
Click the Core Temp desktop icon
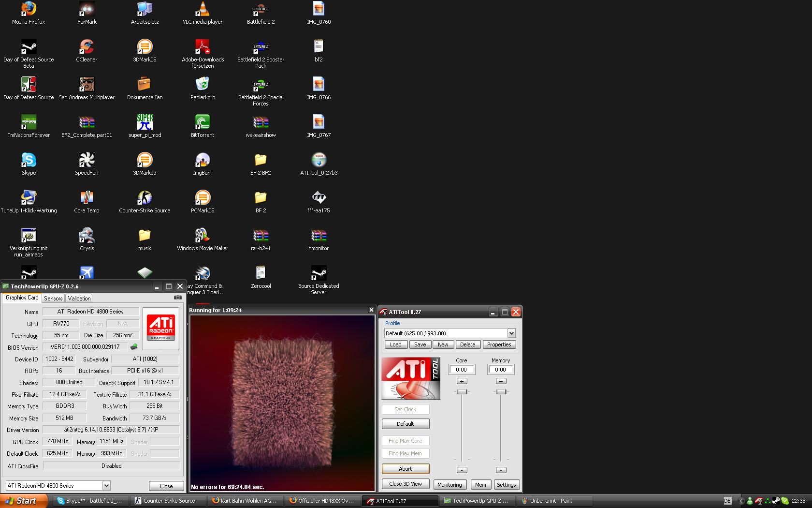(87, 202)
